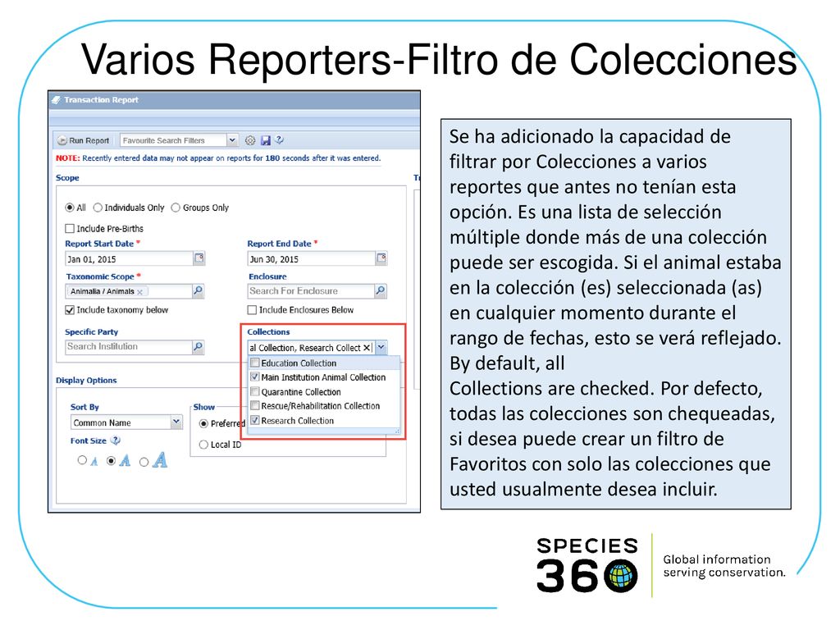This screenshot has height=630, width=840.
Task: Check Include Enclosures Below
Action: pyautogui.click(x=253, y=309)
